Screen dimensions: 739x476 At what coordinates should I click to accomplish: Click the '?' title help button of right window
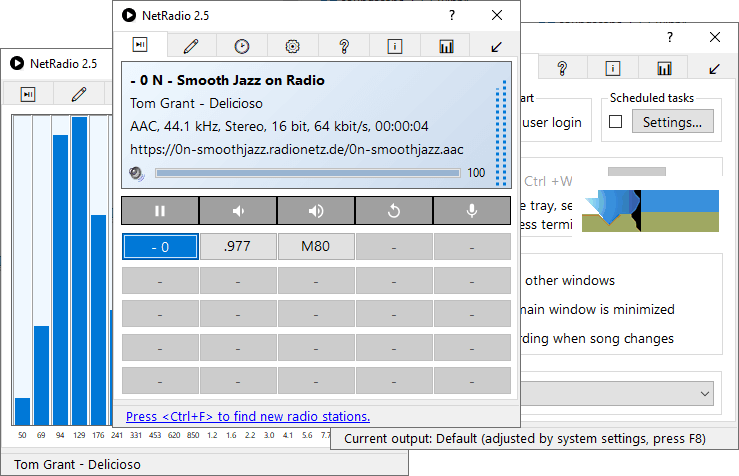tap(670, 37)
